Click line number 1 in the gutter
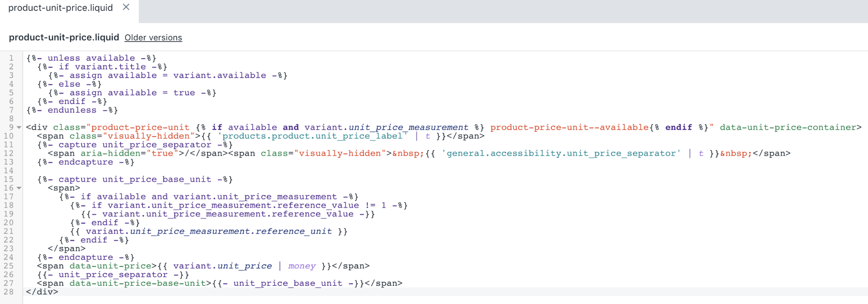 pyautogui.click(x=11, y=58)
